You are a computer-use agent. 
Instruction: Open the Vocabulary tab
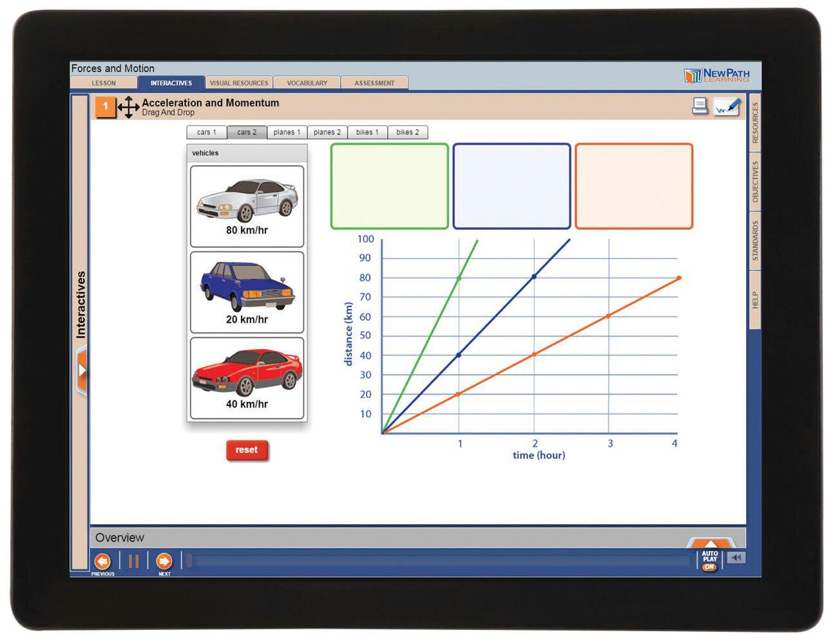[x=307, y=83]
